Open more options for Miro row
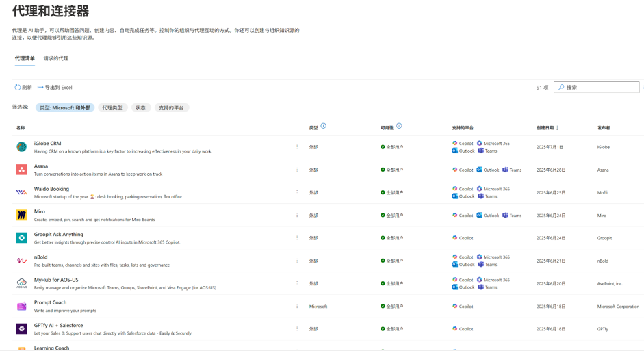 click(x=297, y=215)
